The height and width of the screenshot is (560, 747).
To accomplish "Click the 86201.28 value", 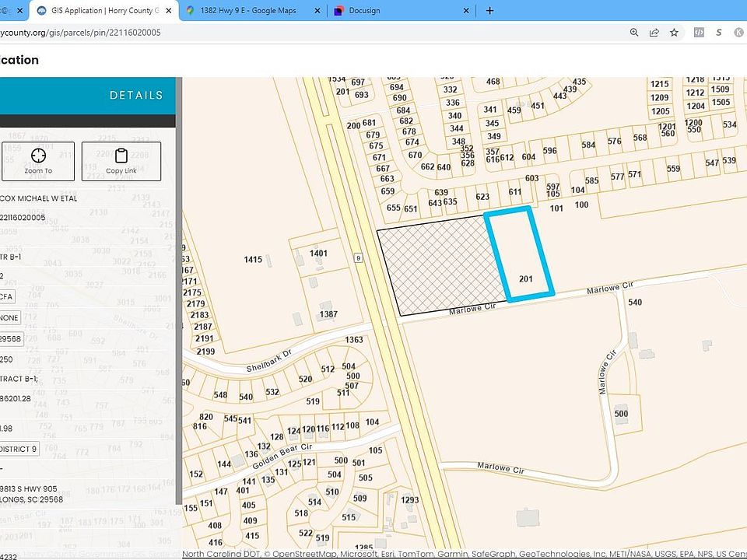I will click(x=16, y=398).
